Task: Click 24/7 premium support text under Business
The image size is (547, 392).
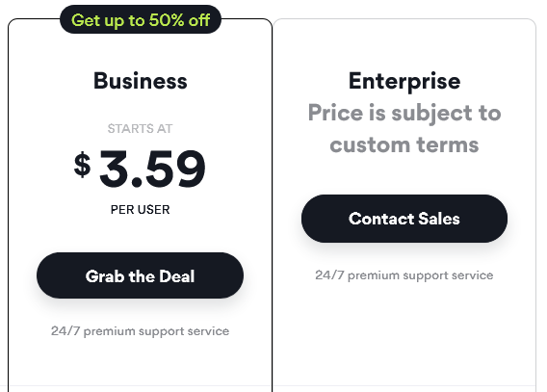Action: [140, 331]
